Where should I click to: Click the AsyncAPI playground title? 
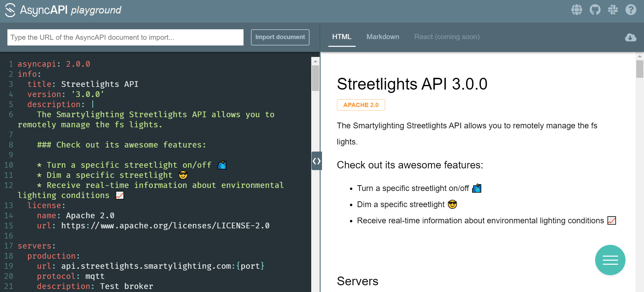tap(71, 10)
